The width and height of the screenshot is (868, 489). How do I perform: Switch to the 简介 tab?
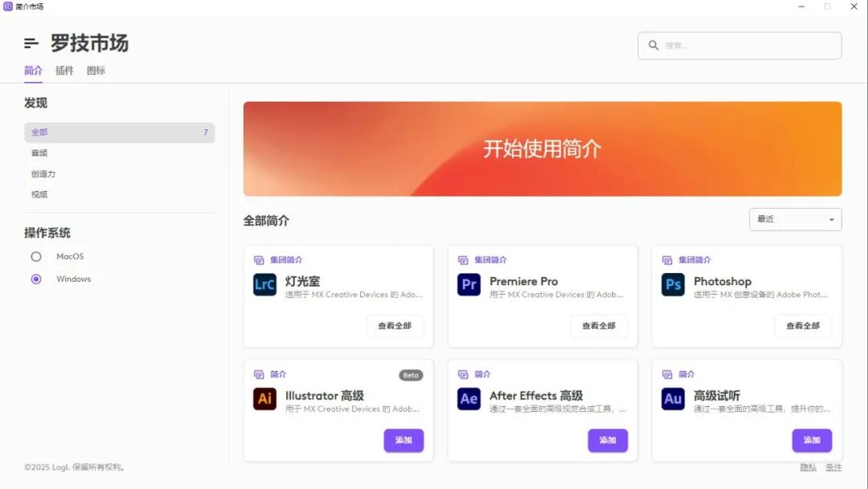tap(33, 71)
